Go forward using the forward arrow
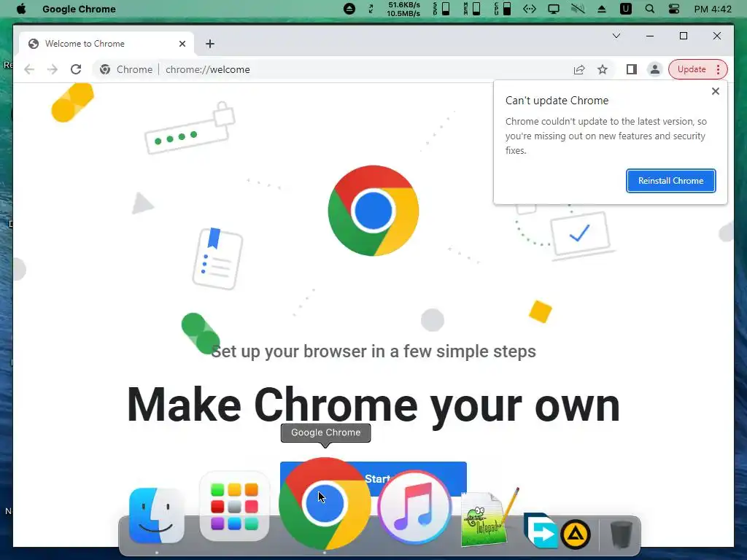 coord(53,69)
